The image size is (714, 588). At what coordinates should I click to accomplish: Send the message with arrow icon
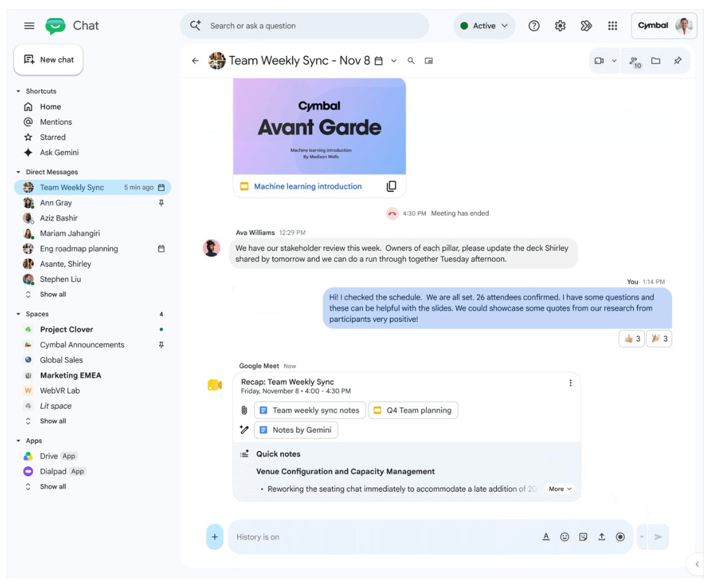tap(658, 537)
